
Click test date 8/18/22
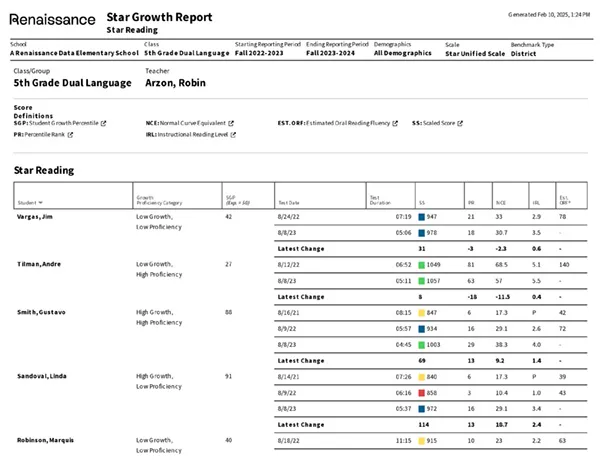[289, 441]
